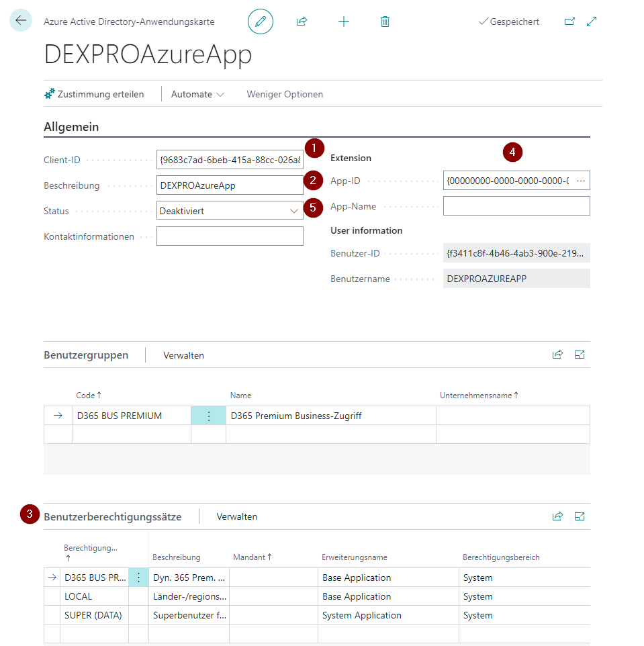Click Weniger Optionen

(x=285, y=94)
